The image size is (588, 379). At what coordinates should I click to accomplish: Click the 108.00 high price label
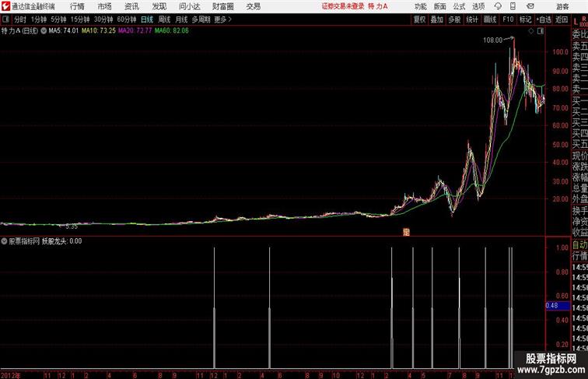tap(492, 40)
